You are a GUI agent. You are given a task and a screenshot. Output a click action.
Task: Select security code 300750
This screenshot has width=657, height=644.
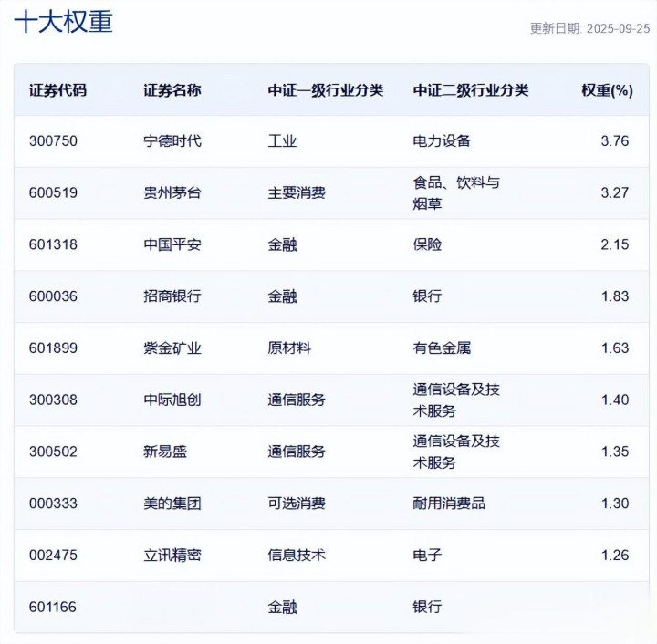tap(53, 141)
